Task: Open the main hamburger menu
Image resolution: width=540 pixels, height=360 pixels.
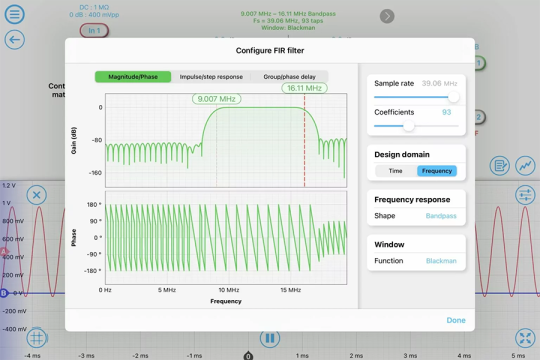Action: point(14,14)
